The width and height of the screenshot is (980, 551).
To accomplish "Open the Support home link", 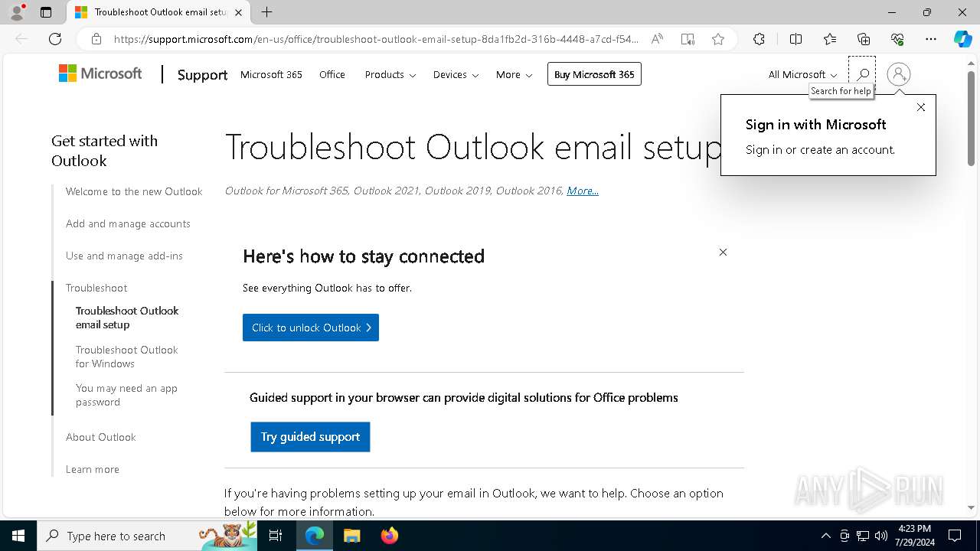I will coord(202,74).
